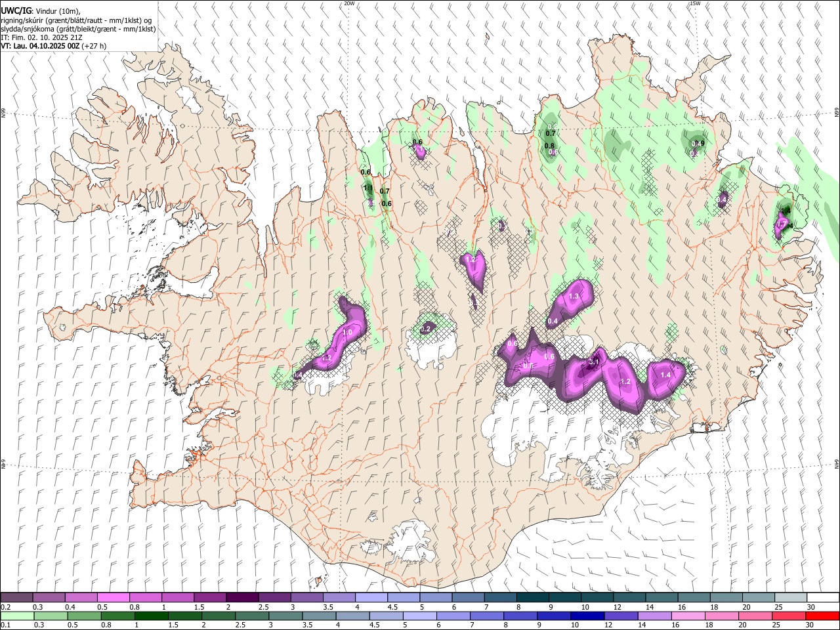Viewport: 840px width, 630px height.
Task: Click the bright red lower legend swatch after 30
Action: point(822,616)
